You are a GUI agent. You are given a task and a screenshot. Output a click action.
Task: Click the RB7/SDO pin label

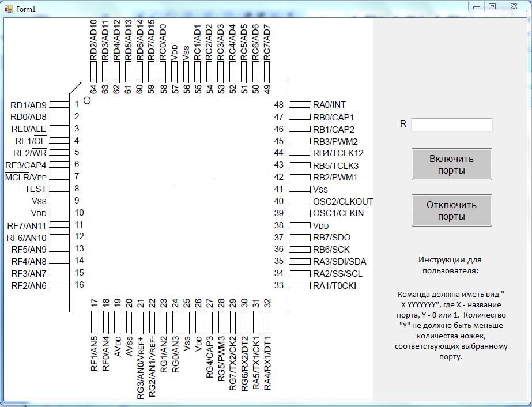[331, 238]
